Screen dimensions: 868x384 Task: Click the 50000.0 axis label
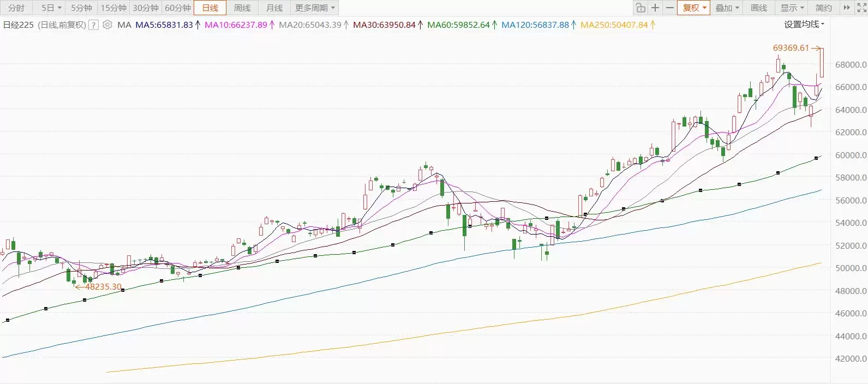click(x=851, y=268)
